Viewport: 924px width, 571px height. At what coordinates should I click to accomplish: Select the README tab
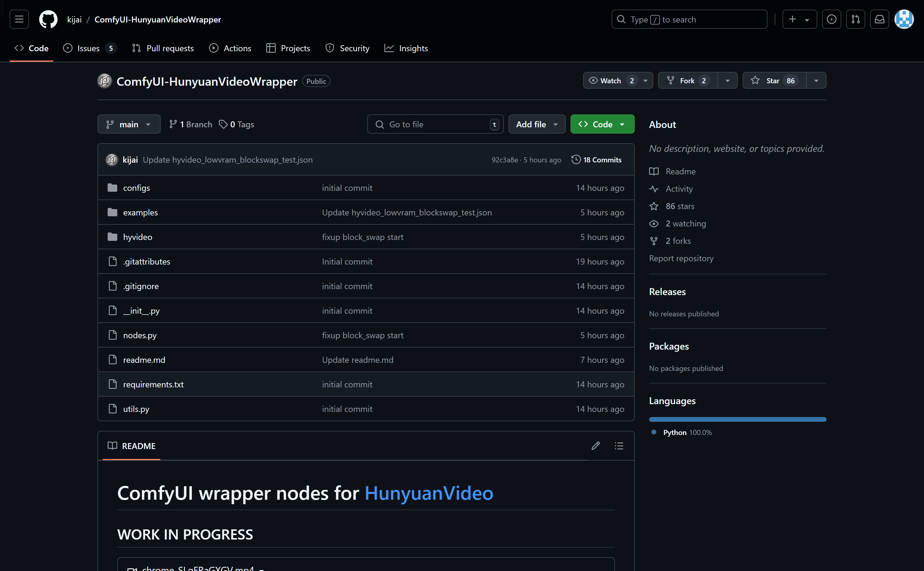[132, 446]
